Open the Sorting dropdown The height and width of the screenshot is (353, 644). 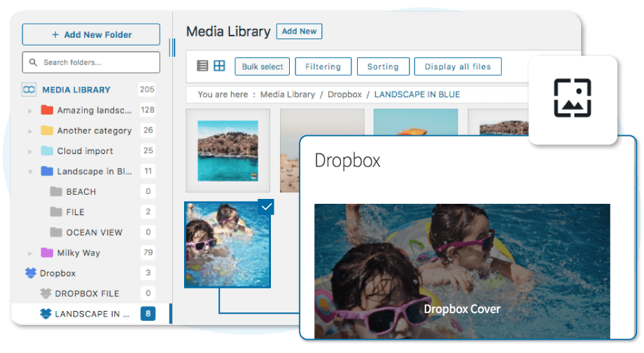[x=383, y=67]
